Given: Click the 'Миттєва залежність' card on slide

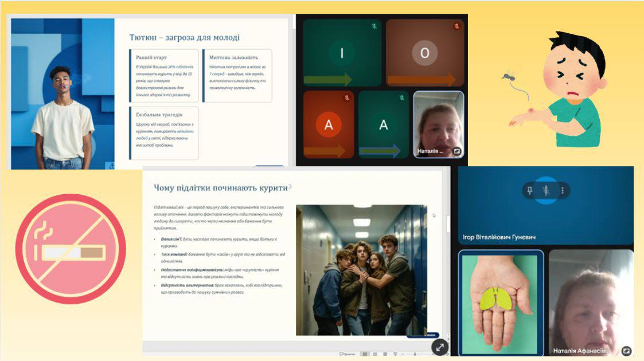Looking at the screenshot, I should point(237,74).
